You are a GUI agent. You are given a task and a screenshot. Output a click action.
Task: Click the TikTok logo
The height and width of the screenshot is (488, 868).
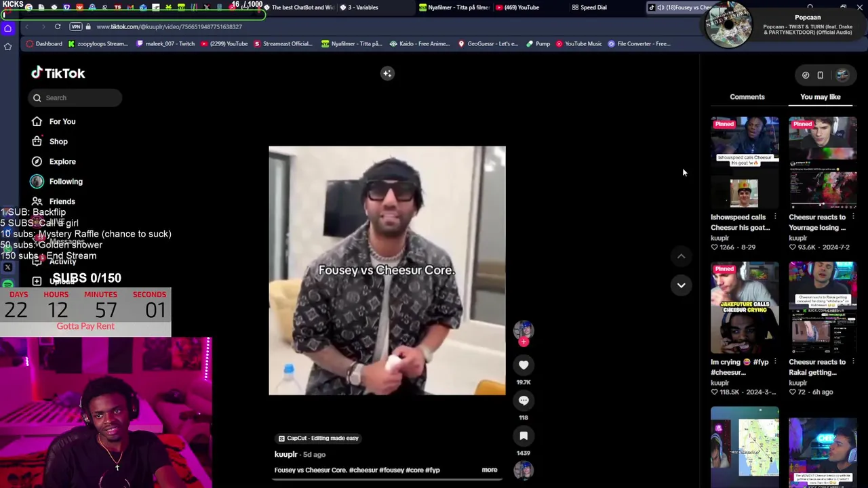pos(58,73)
